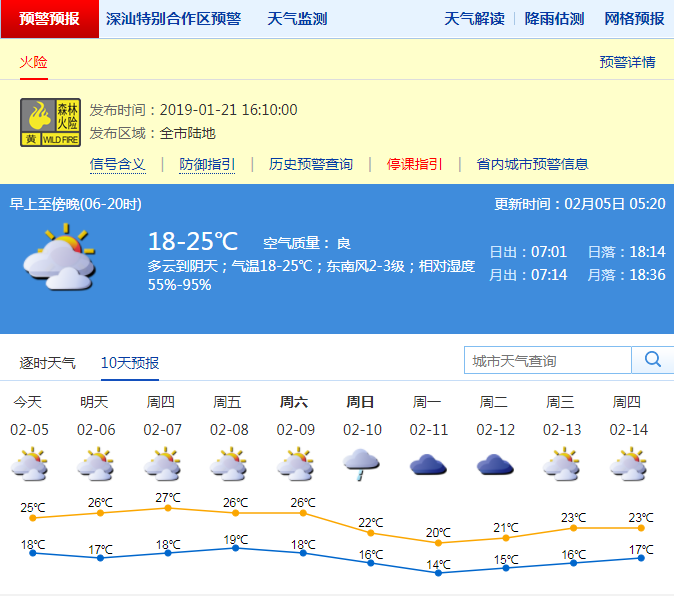Go to 天气监测 menu item
Image resolution: width=674 pixels, height=596 pixels.
297,19
